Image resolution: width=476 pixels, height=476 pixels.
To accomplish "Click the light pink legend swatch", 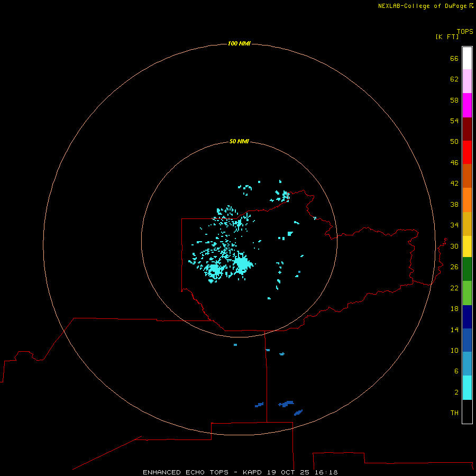I will 467,81.
